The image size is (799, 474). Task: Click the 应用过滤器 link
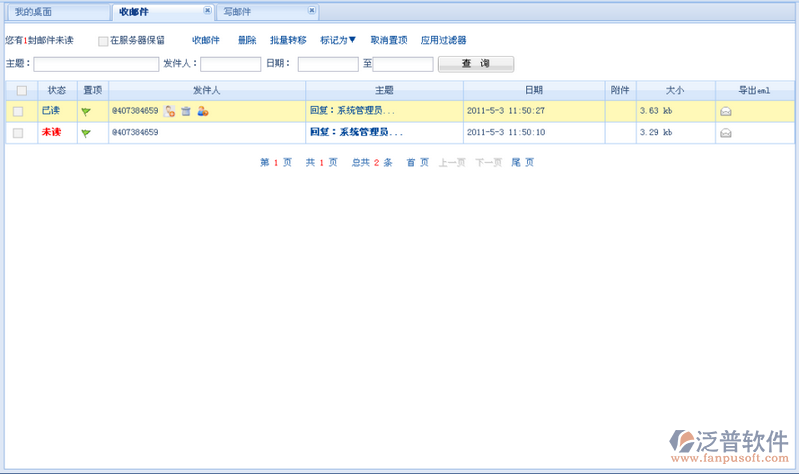pos(443,41)
